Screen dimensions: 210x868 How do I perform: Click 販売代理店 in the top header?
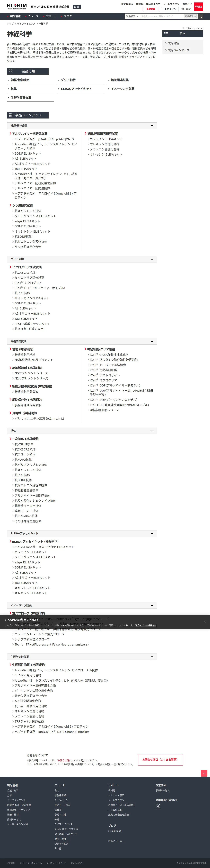pyautogui.click(x=127, y=4)
